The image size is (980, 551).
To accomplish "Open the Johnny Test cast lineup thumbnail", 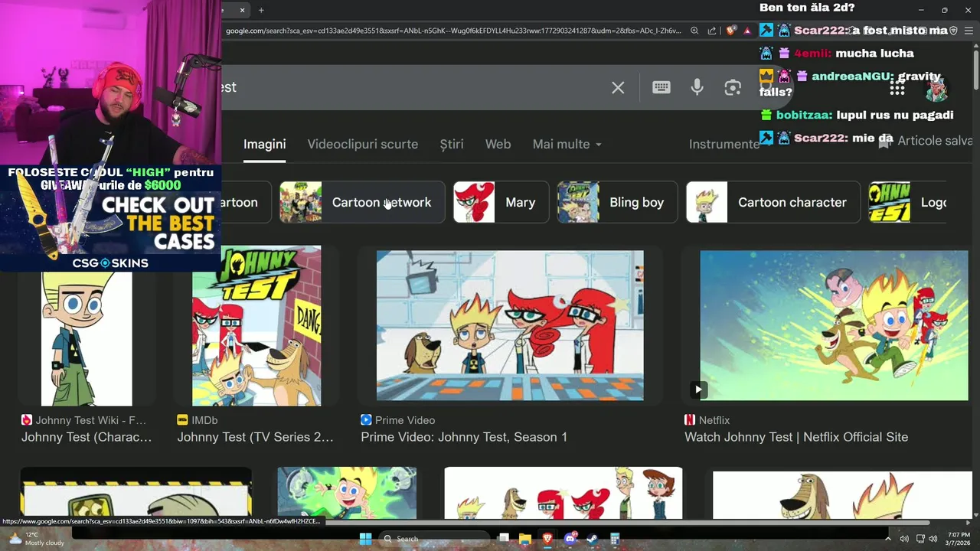I will tap(563, 493).
